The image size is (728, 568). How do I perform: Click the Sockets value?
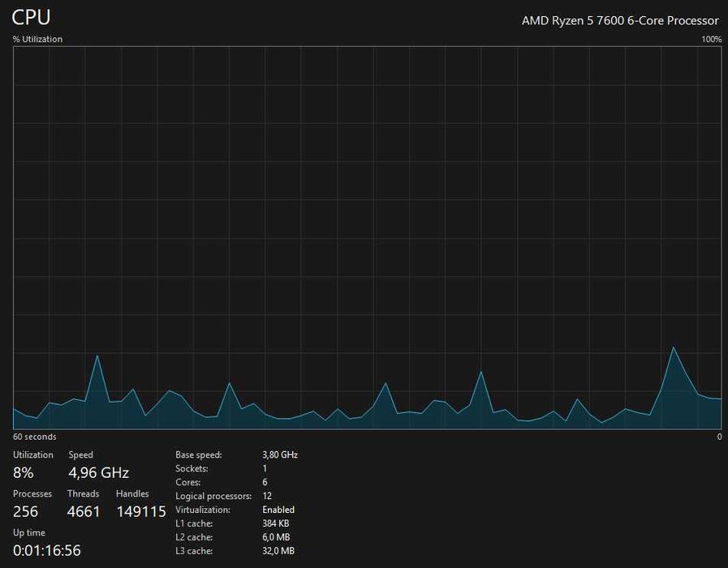265,468
